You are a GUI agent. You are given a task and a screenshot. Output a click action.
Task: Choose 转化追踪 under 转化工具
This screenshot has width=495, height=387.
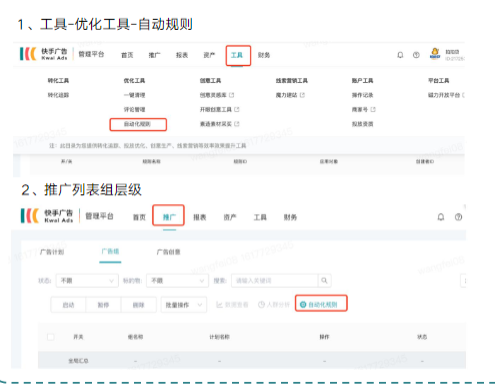58,95
